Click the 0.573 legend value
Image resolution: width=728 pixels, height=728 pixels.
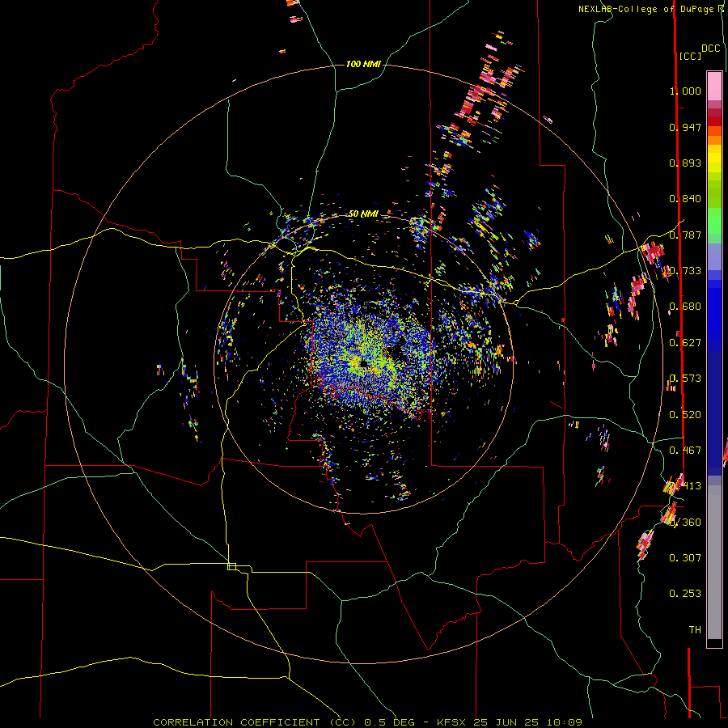click(x=685, y=379)
